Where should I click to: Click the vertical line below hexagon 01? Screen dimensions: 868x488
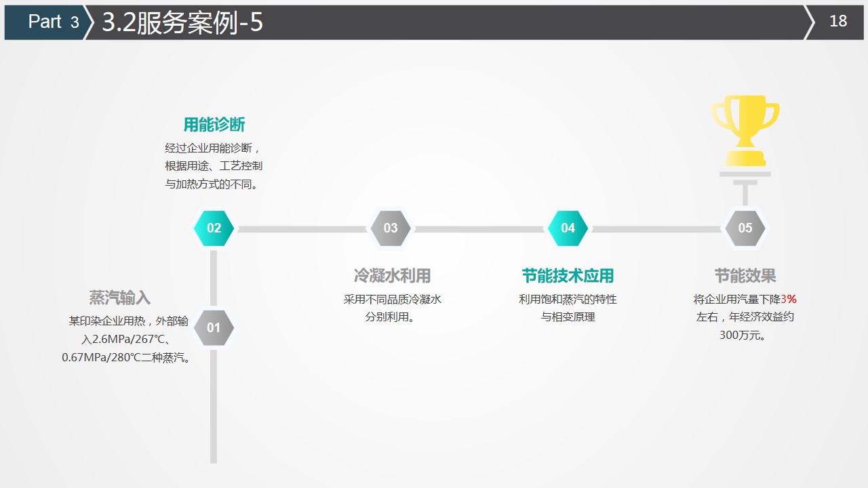click(214, 407)
